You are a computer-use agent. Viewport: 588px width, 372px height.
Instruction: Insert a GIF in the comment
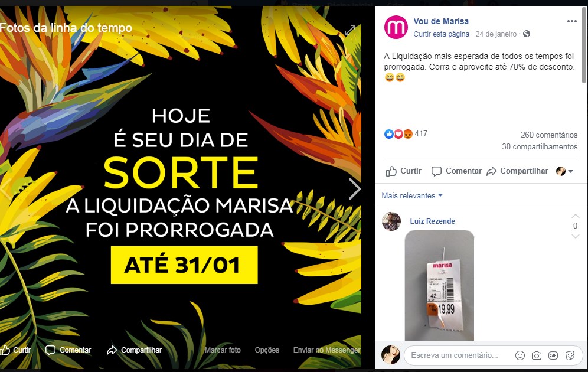click(x=553, y=355)
